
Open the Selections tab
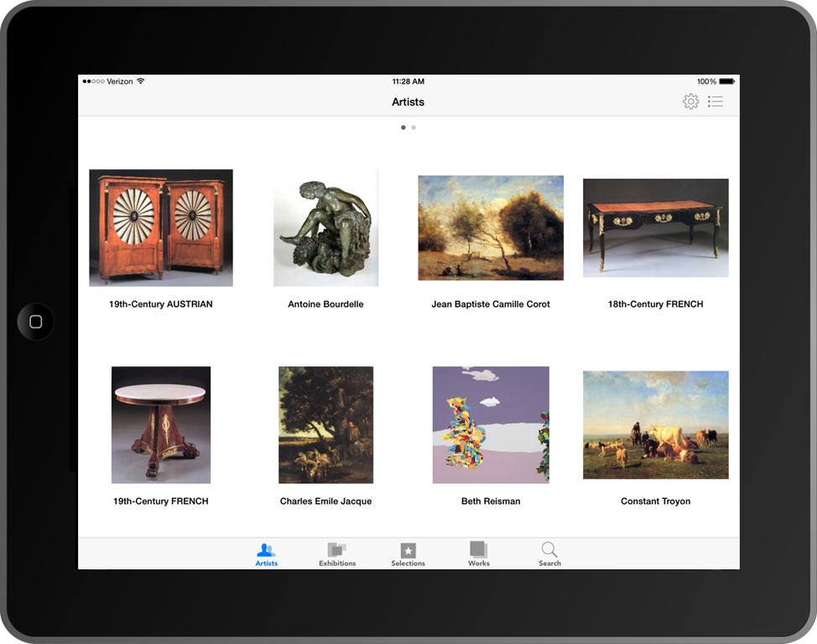[408, 554]
